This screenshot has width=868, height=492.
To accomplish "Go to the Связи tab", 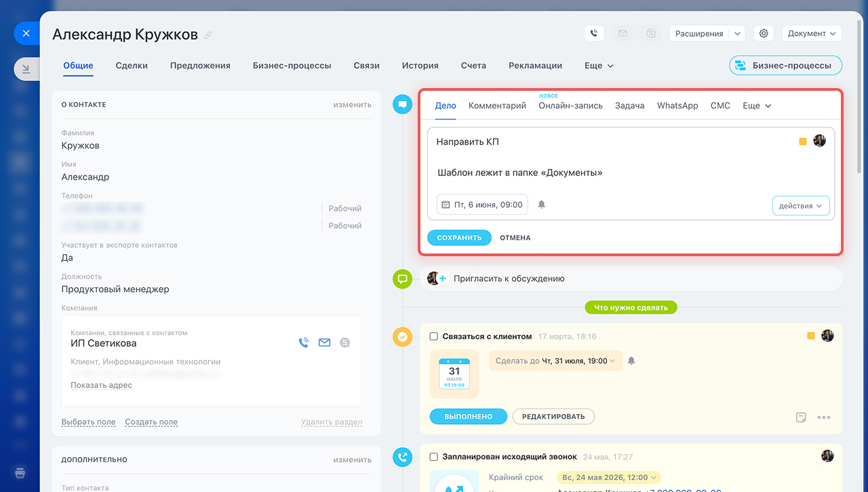I will (366, 66).
